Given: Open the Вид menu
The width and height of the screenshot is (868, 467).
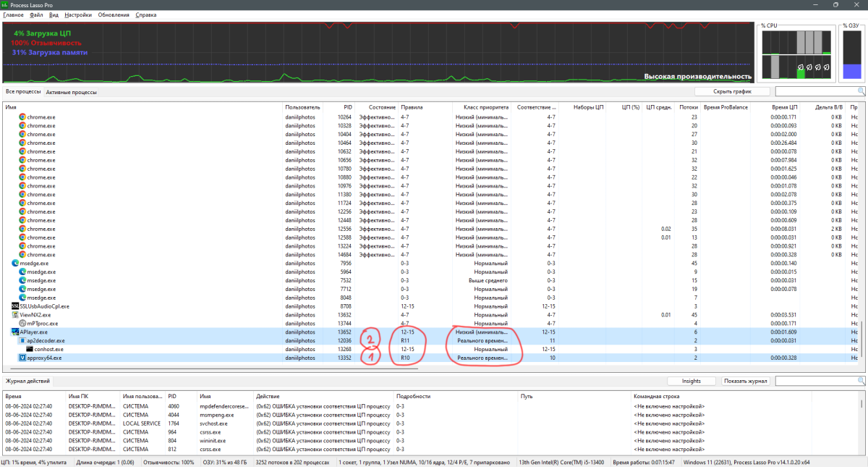Looking at the screenshot, I should (54, 14).
